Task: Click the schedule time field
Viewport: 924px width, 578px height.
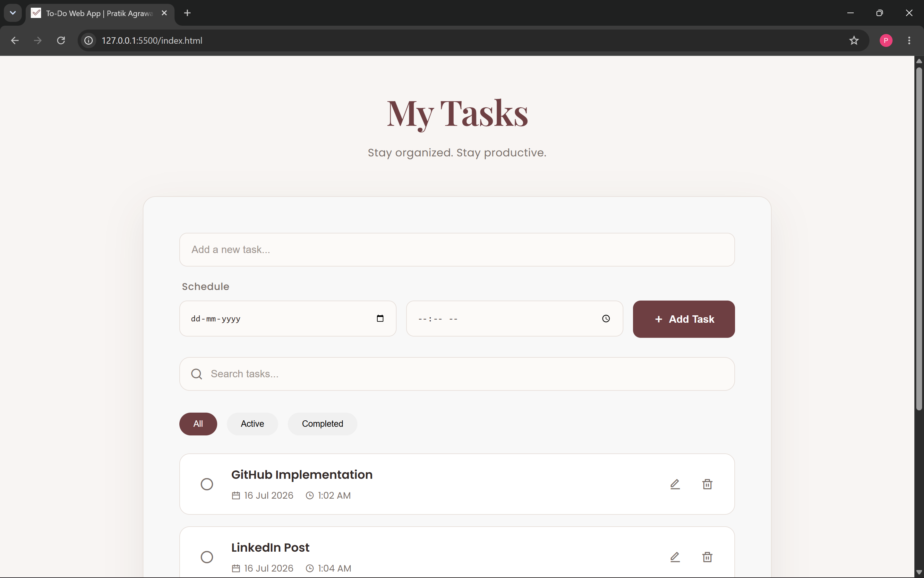Action: point(515,319)
